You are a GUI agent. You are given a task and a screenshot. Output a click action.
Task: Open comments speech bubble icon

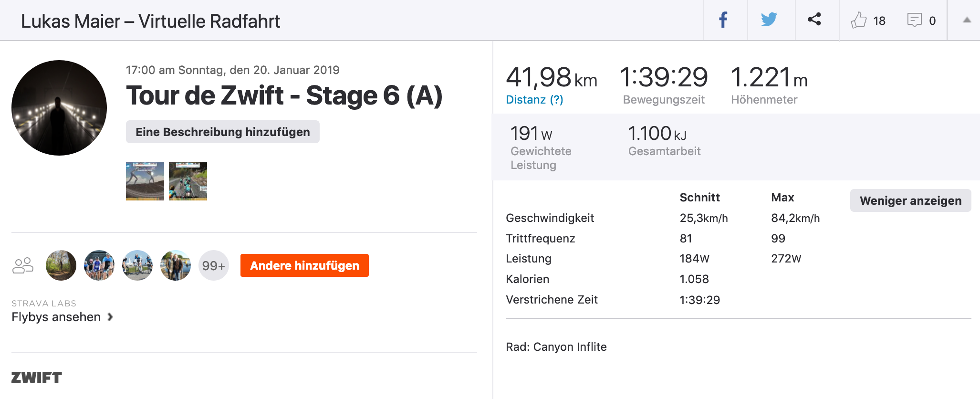pyautogui.click(x=914, y=21)
